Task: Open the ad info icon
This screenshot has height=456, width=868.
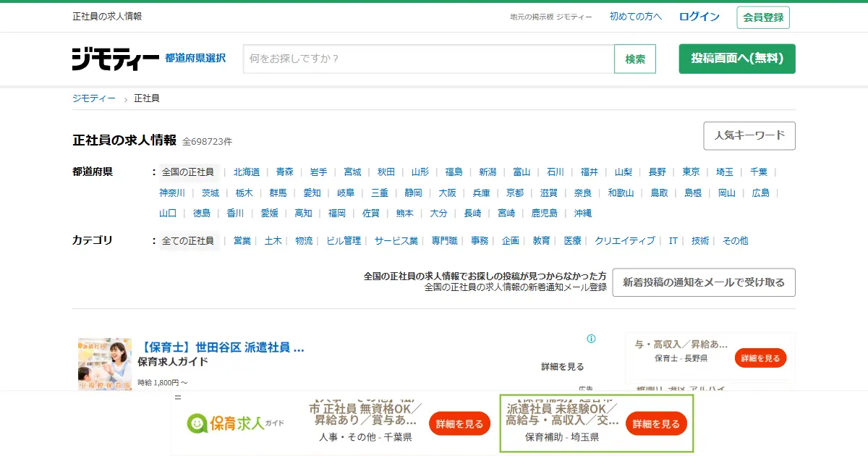Action: 591,339
